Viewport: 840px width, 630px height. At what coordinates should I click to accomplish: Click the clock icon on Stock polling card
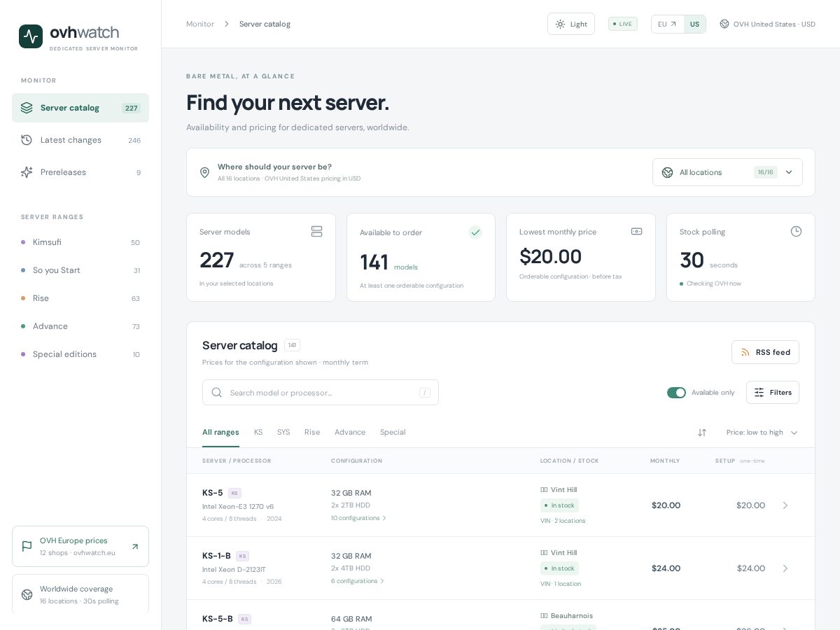[x=796, y=232]
